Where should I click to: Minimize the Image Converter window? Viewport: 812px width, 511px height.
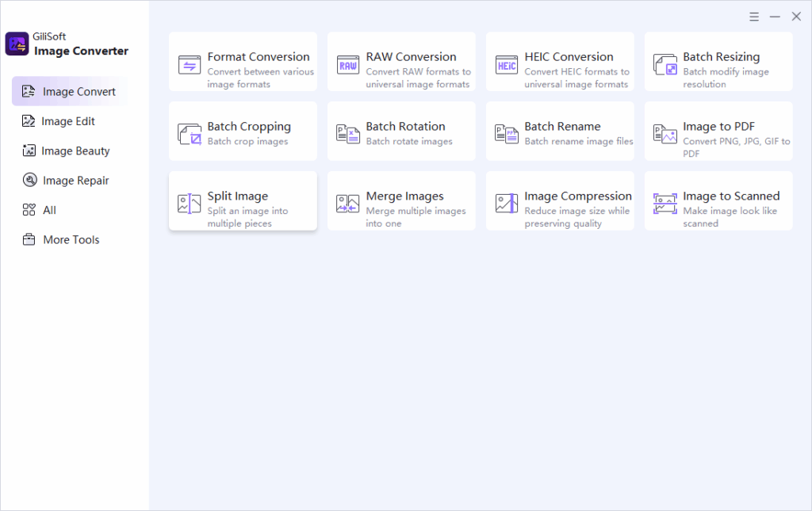775,17
